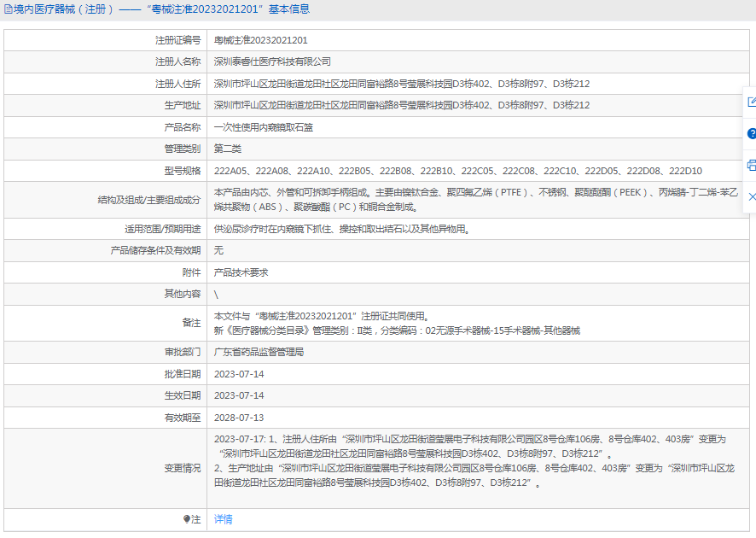Screen dimensions: 756x538
Task: Click the 注册人住所 label
Action: pyautogui.click(x=178, y=84)
